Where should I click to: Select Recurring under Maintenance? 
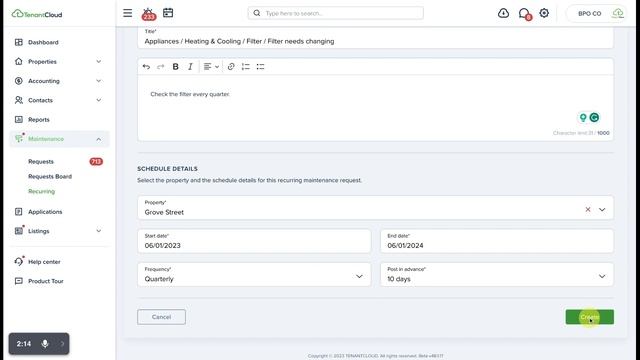click(41, 191)
